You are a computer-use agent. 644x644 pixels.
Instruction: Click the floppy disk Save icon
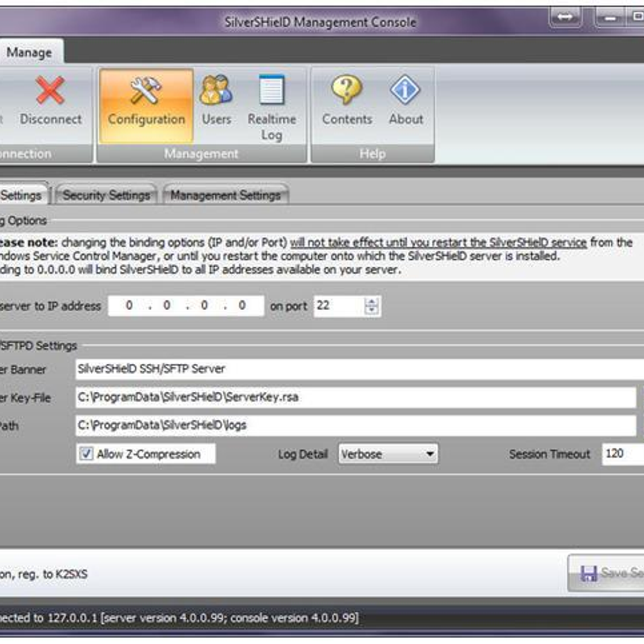[x=589, y=574]
